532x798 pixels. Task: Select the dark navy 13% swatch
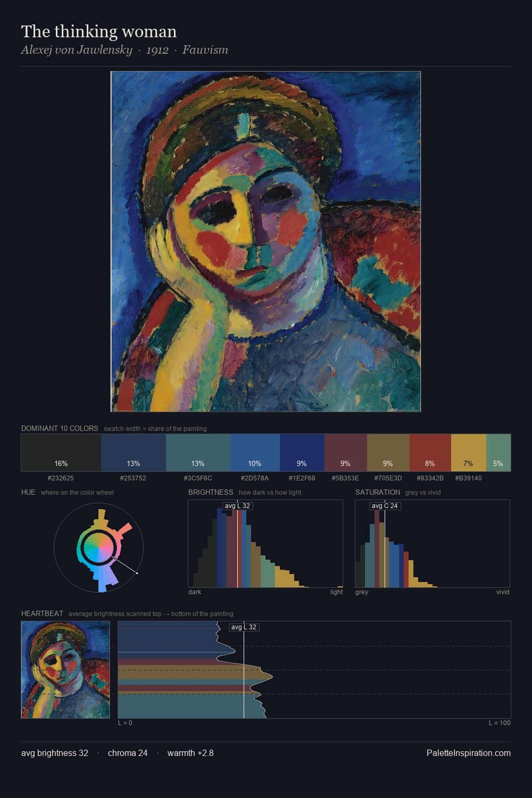(x=134, y=453)
